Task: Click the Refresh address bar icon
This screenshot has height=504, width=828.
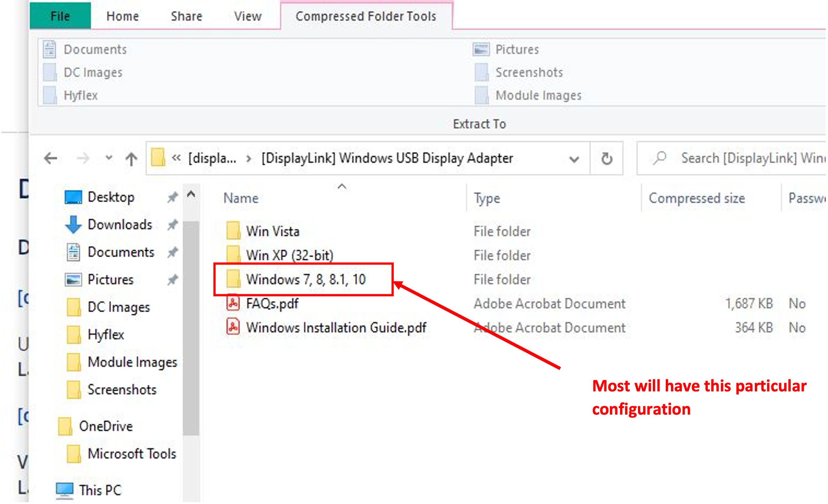Action: tap(607, 159)
